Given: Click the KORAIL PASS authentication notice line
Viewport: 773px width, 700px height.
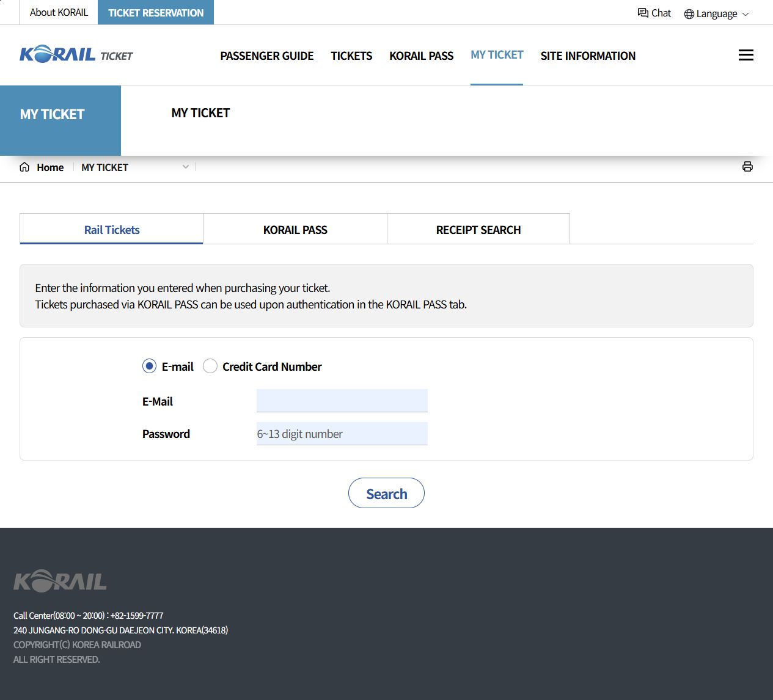Looking at the screenshot, I should point(251,304).
